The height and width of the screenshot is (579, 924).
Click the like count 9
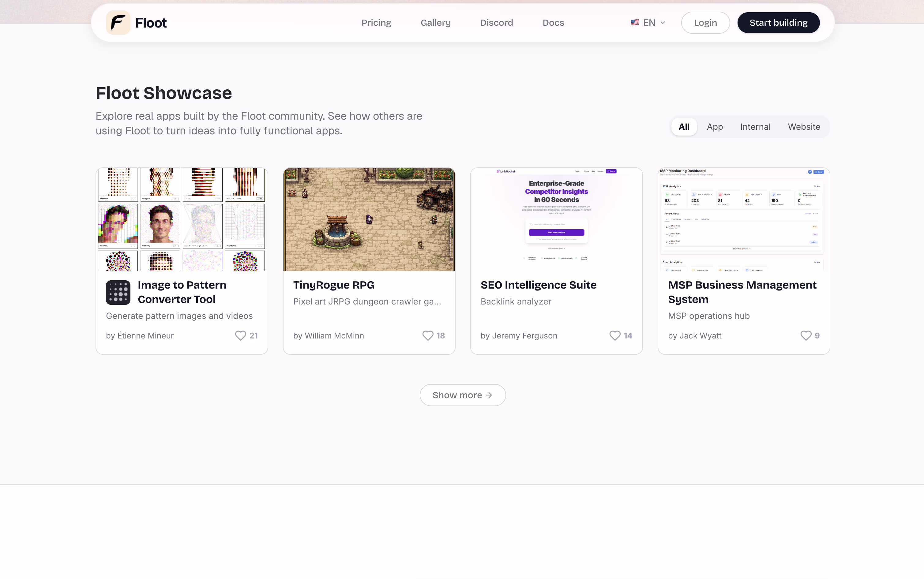[817, 335]
